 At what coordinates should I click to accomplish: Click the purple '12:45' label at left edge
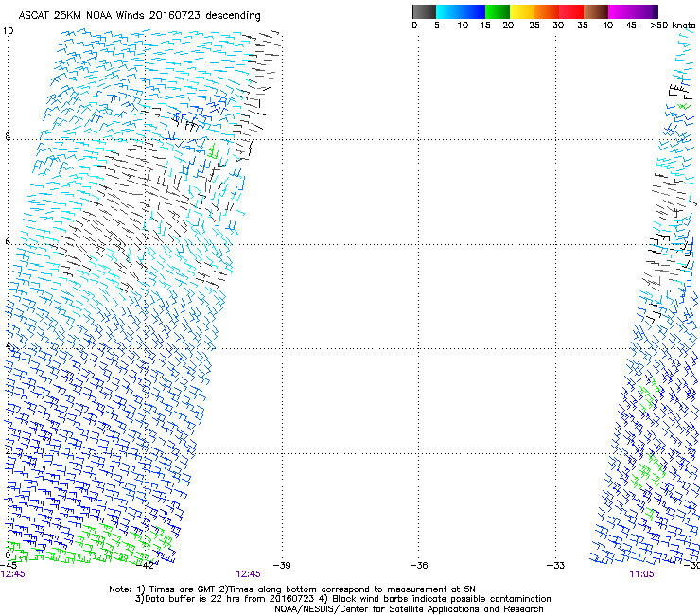tap(13, 574)
